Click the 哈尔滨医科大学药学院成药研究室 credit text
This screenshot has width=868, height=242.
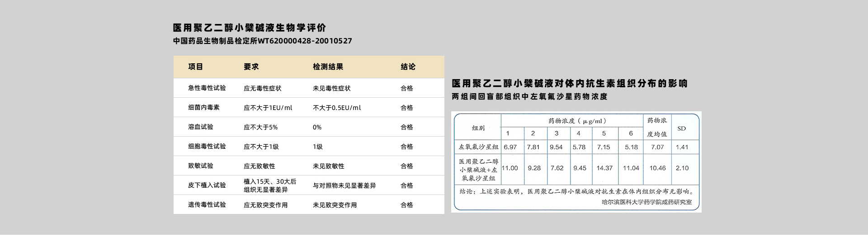click(646, 202)
